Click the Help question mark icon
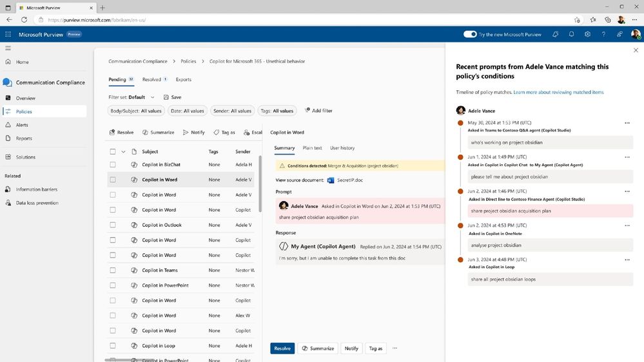This screenshot has height=362, width=644. pos(603,35)
